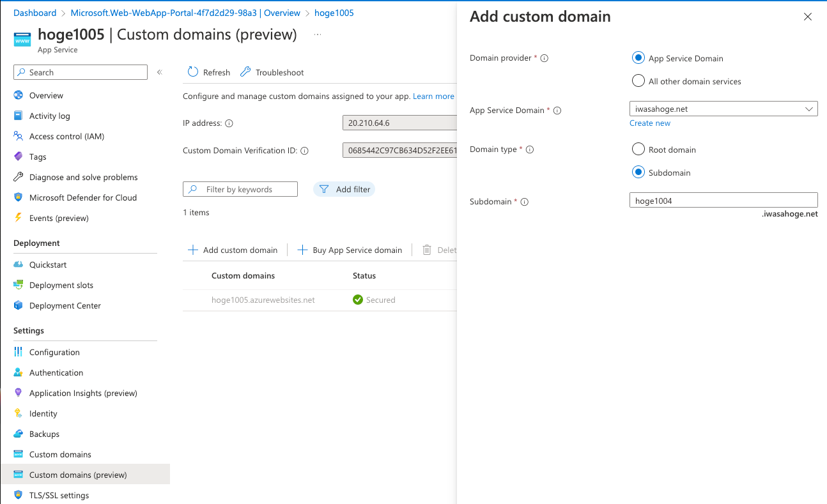Collapse the left navigation sidebar
The image size is (827, 504).
pyautogui.click(x=159, y=72)
